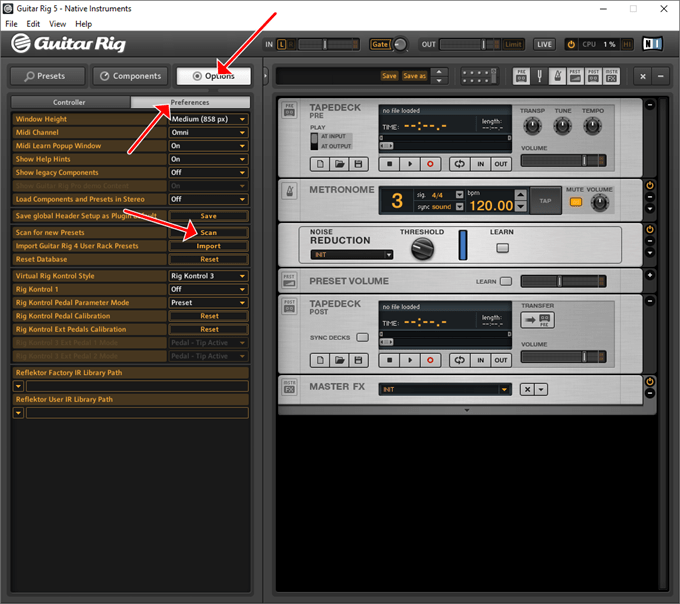Click the Tapedeck Pre record button

coord(430,164)
